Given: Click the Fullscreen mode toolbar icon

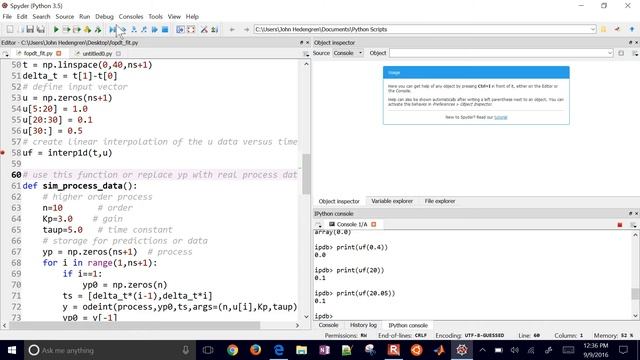Looking at the screenshot, I should click(191, 29).
